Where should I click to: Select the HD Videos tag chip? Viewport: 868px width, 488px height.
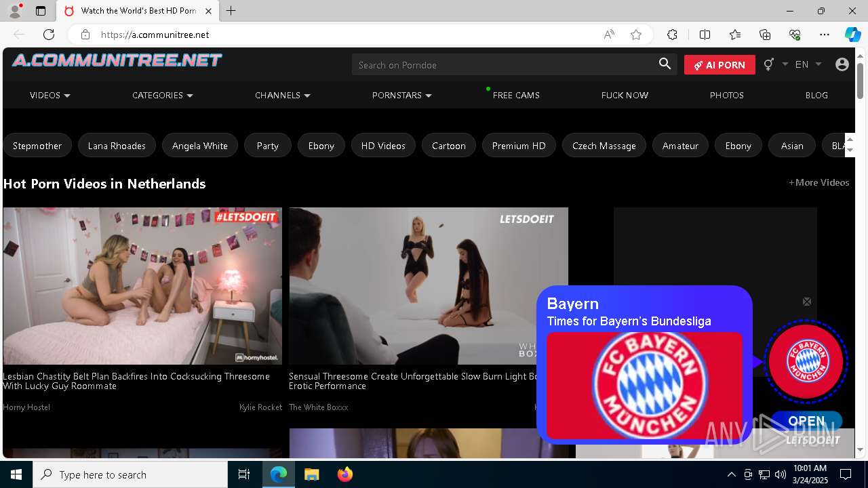click(x=383, y=146)
